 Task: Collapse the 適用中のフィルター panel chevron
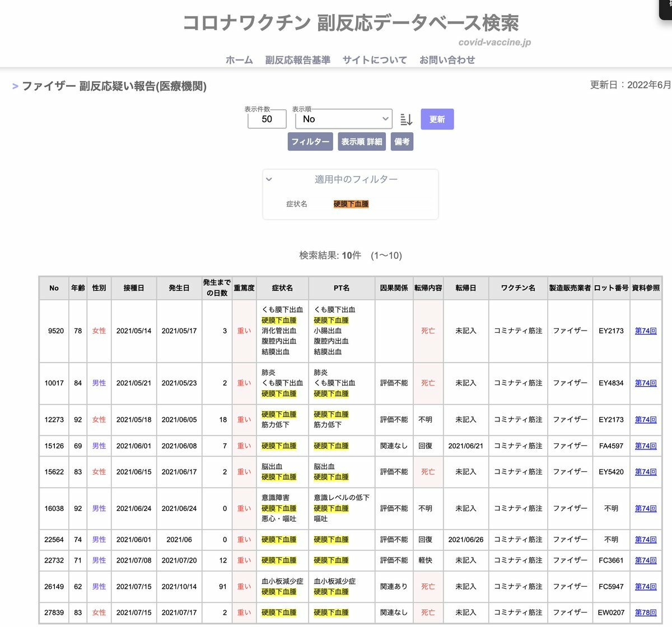click(269, 179)
